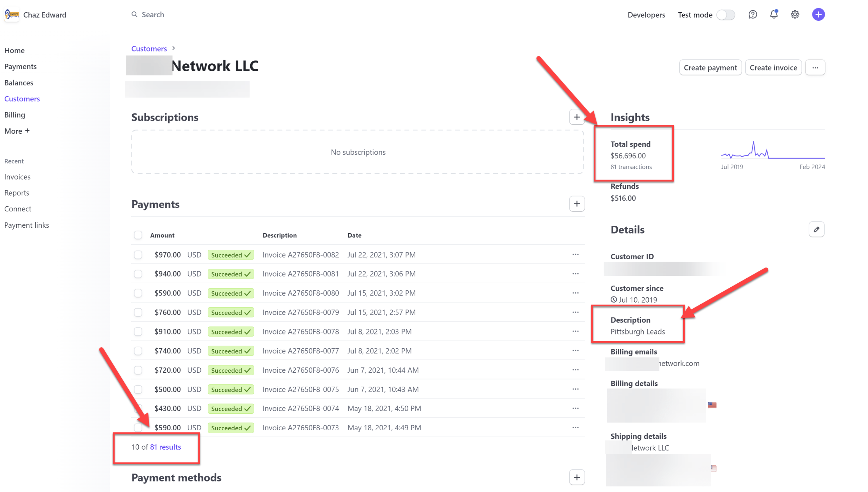Click the Pittsburgh Leads description text
Viewport: 868px width, 492px height.
[637, 332]
